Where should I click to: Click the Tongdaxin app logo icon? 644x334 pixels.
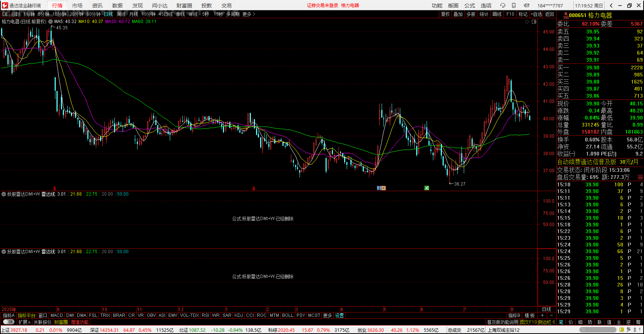(x=5, y=5)
